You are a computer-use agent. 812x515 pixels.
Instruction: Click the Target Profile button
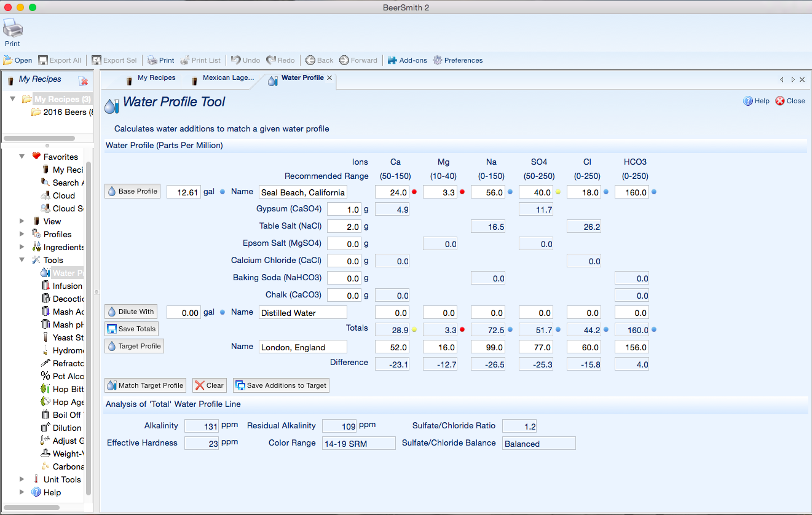[x=134, y=346]
